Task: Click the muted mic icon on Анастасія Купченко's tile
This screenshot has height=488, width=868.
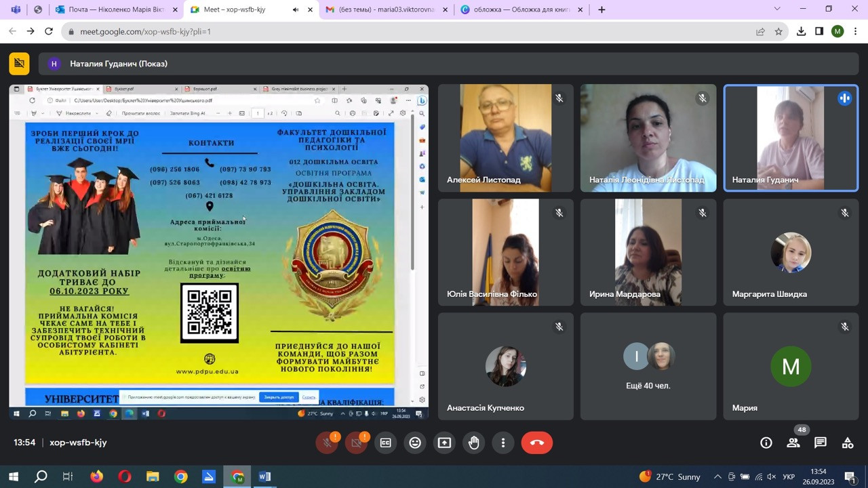Action: [x=559, y=326]
